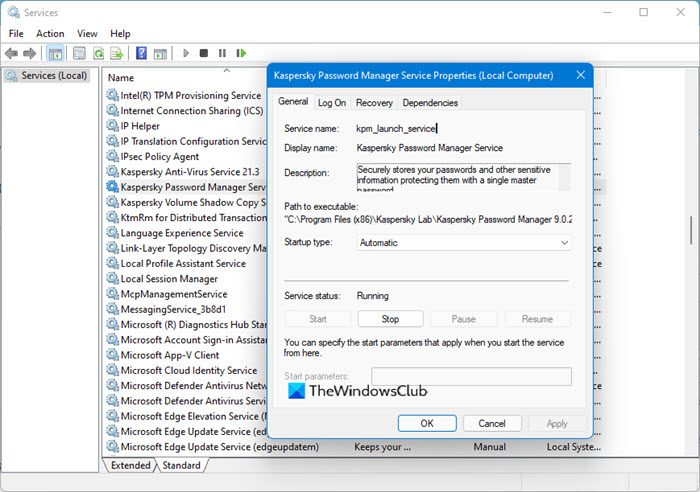
Task: Select Microsoft Account Sign-in Assistant row
Action: pos(186,340)
